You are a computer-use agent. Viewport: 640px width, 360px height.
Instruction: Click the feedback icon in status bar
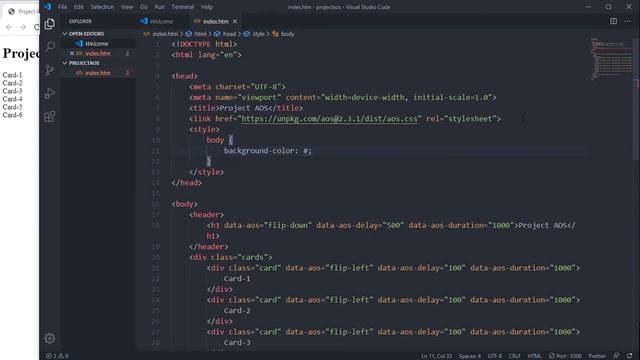(x=616, y=356)
